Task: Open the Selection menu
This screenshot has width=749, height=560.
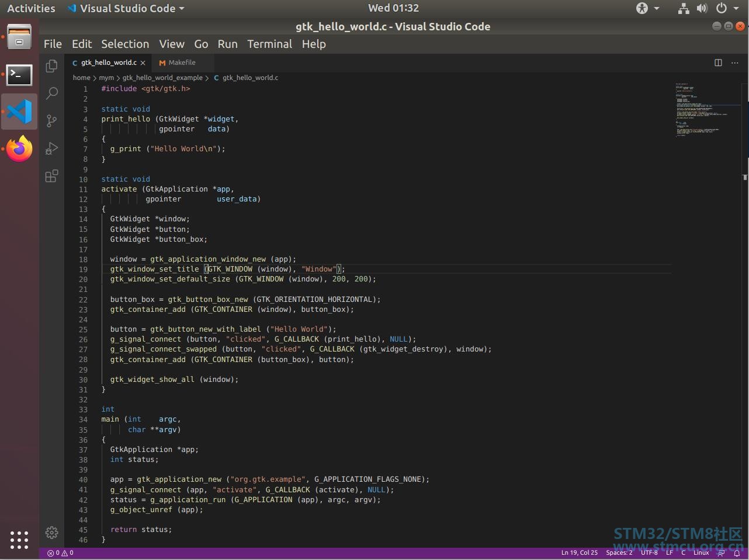Action: (x=125, y=44)
